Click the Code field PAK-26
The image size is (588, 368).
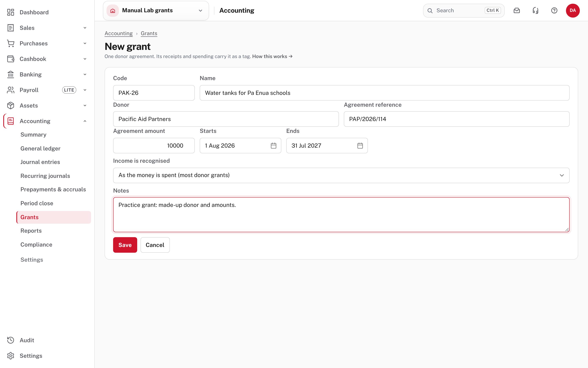click(x=154, y=93)
